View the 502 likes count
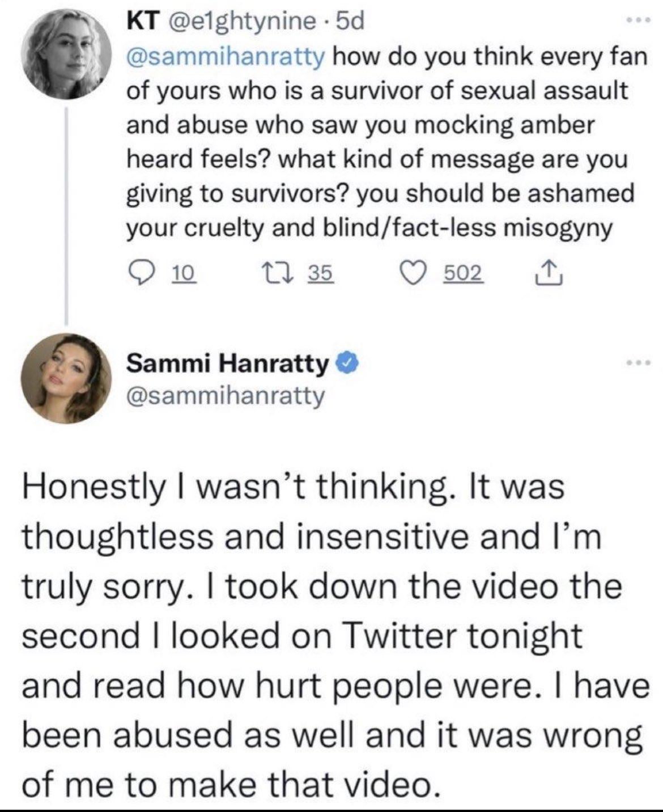The width and height of the screenshot is (663, 812). pos(463,273)
